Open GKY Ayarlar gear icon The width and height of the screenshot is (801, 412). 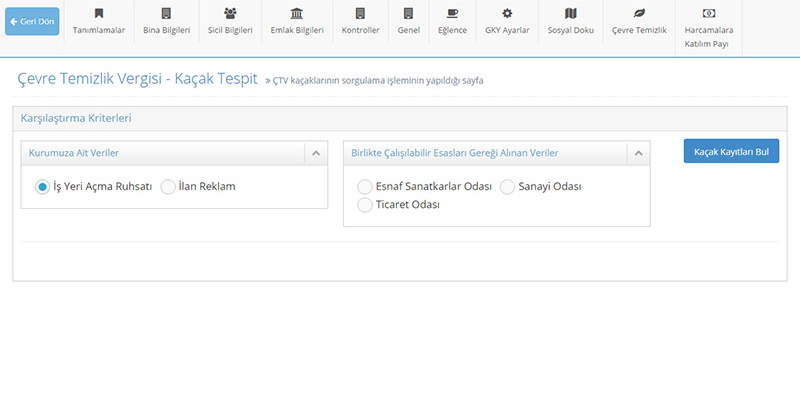pyautogui.click(x=507, y=13)
